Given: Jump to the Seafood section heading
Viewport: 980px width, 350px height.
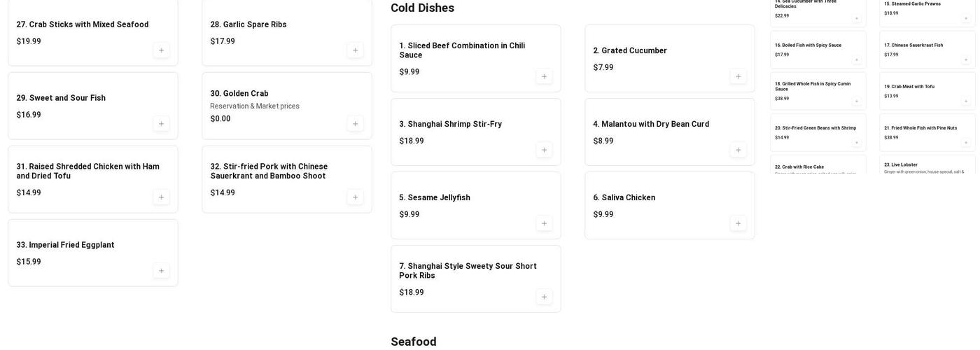Looking at the screenshot, I should tap(413, 342).
